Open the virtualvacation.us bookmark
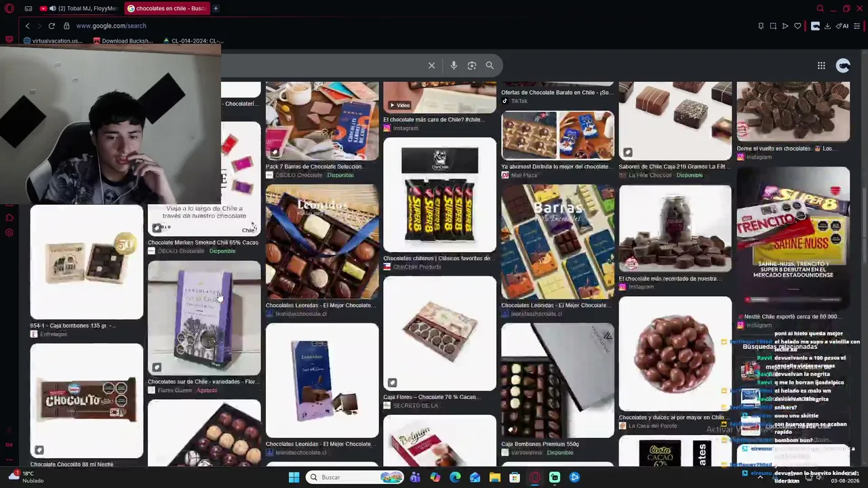The width and height of the screenshot is (868, 488). tap(53, 41)
